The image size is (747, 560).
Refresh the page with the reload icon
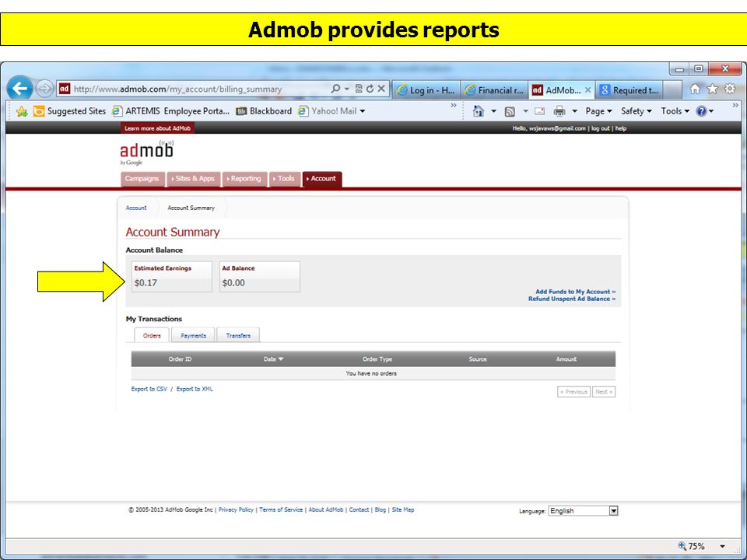[x=370, y=89]
